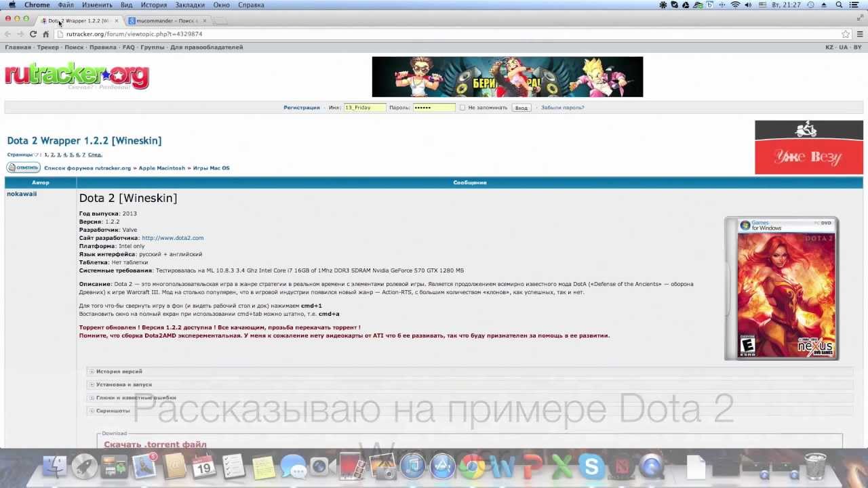
Task: Go to 'След.' next page link
Action: 95,155
